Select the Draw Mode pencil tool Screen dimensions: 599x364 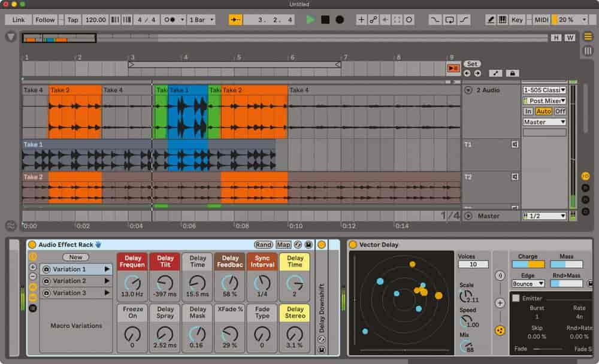(x=492, y=19)
